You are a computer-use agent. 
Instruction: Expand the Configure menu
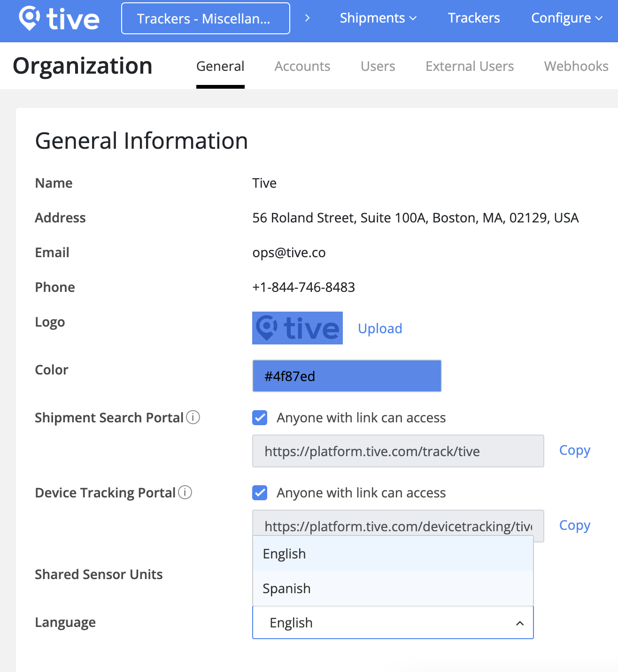pyautogui.click(x=566, y=18)
